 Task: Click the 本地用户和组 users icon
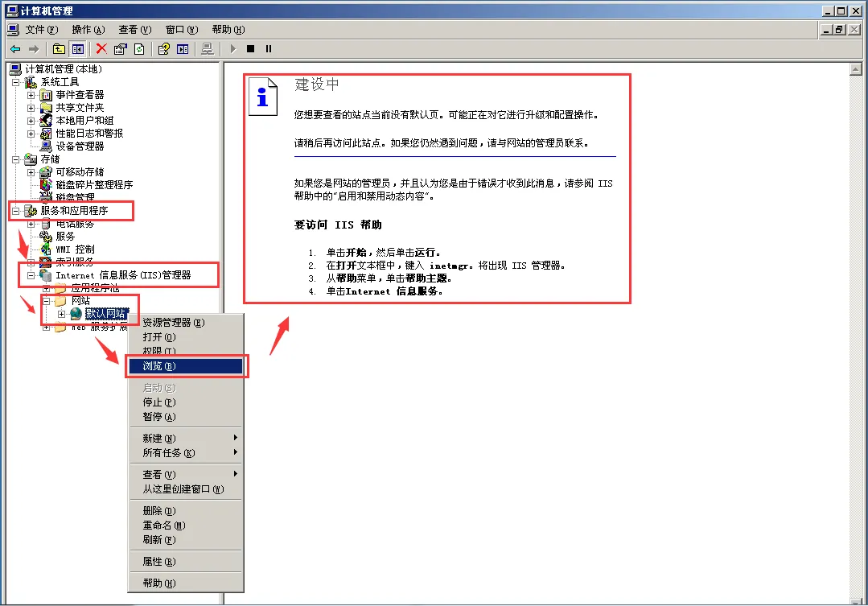coord(46,121)
